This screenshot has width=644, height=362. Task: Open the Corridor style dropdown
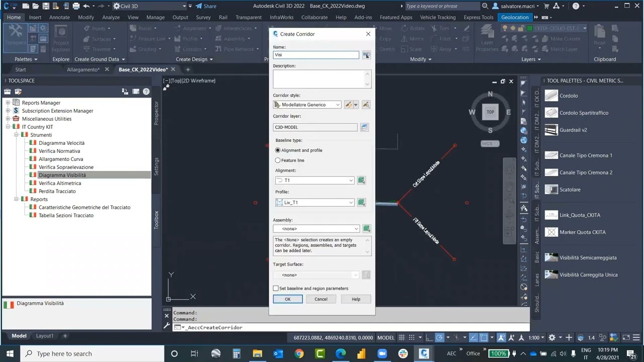point(307,105)
